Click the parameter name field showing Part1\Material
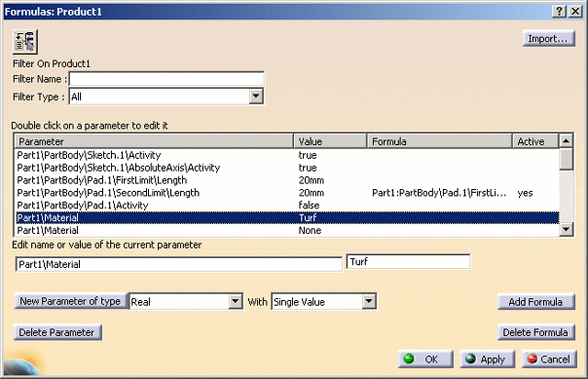This screenshot has height=379, width=588. point(179,264)
